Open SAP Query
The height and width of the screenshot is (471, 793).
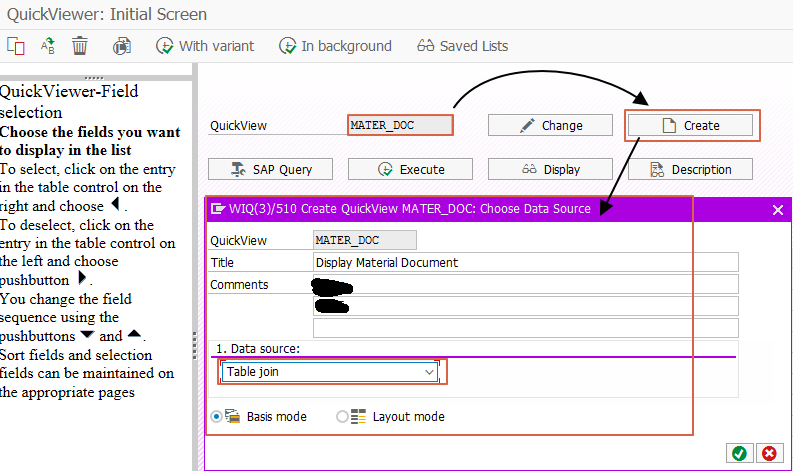click(271, 169)
